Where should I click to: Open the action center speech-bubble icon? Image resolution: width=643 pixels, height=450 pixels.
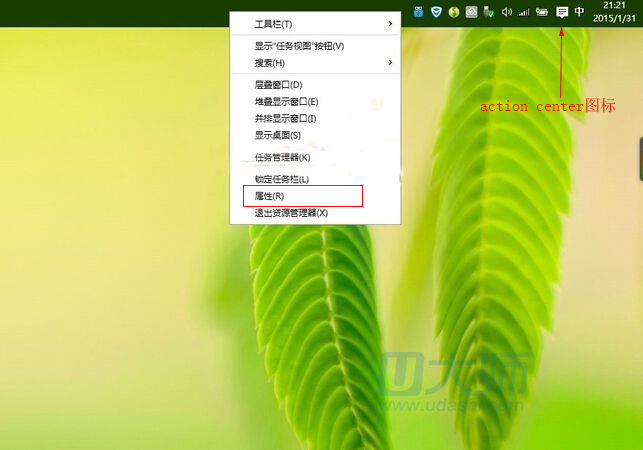coord(562,12)
